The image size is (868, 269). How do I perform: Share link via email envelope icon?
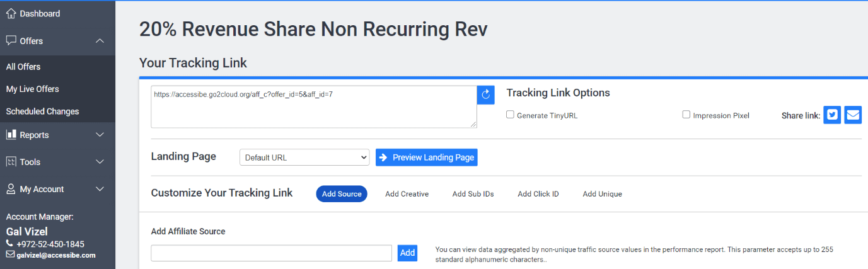(x=853, y=115)
